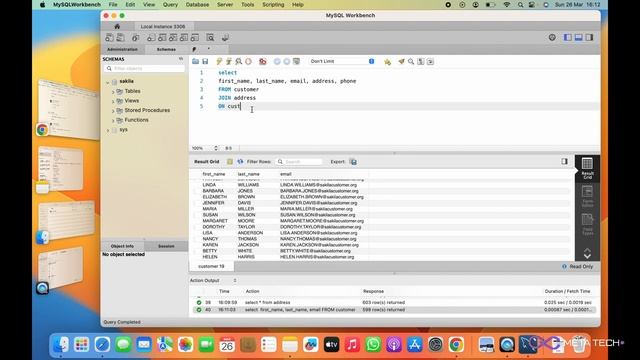Toggle stop on error during script execution
Screen dimensions: 640x360
262,61
